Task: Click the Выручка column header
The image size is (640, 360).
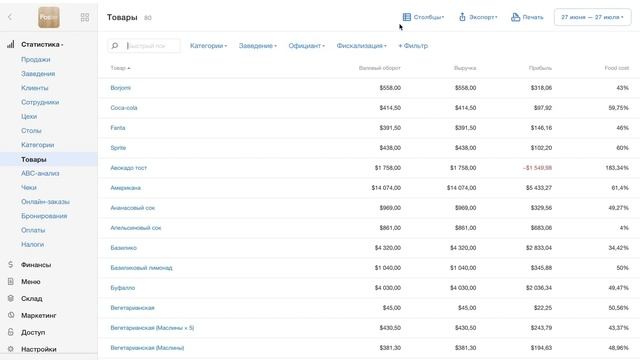Action: coord(465,68)
